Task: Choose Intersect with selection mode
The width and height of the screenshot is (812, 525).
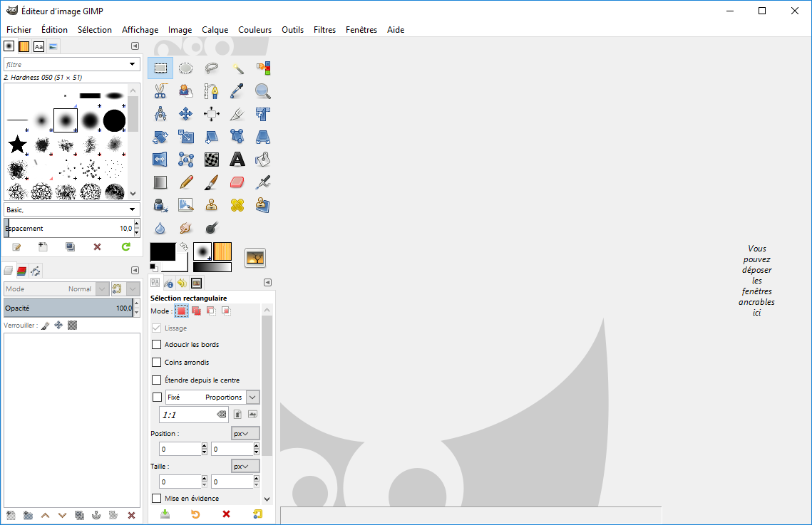Action: 226,311
